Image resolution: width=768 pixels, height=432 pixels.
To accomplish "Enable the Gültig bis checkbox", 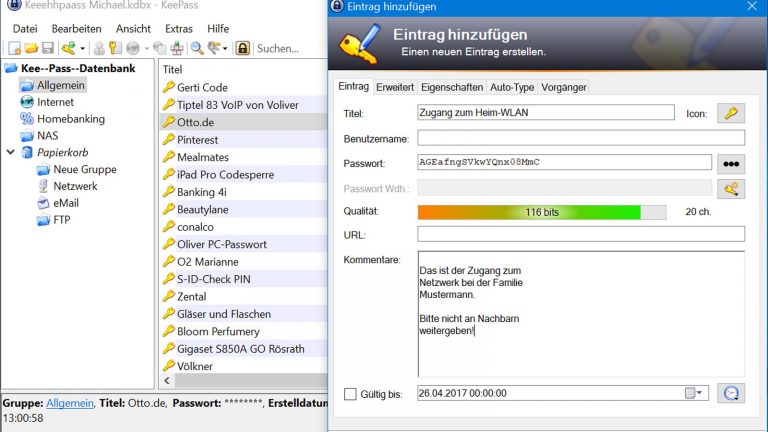I will (x=350, y=394).
